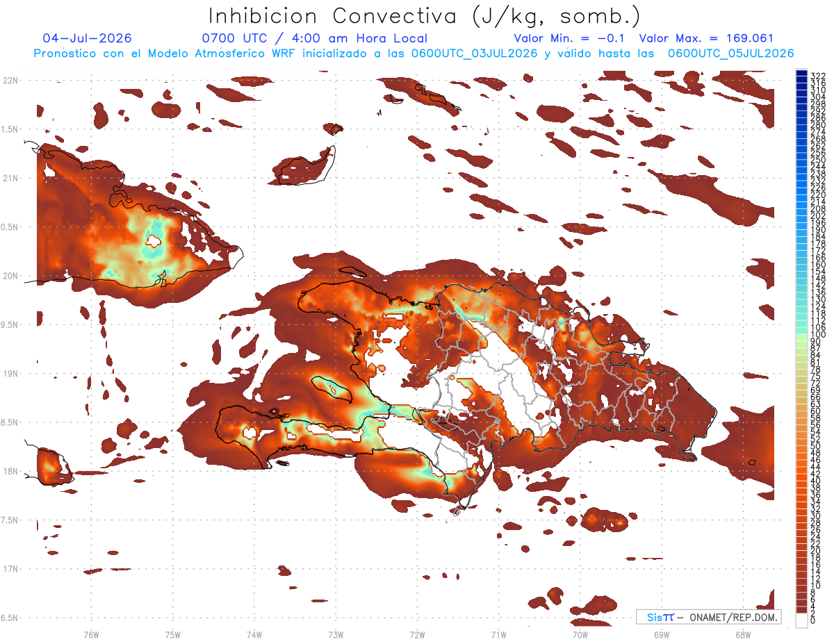This screenshot has width=834, height=644.
Task: Click the '72W' longitude label
Action: tap(417, 634)
